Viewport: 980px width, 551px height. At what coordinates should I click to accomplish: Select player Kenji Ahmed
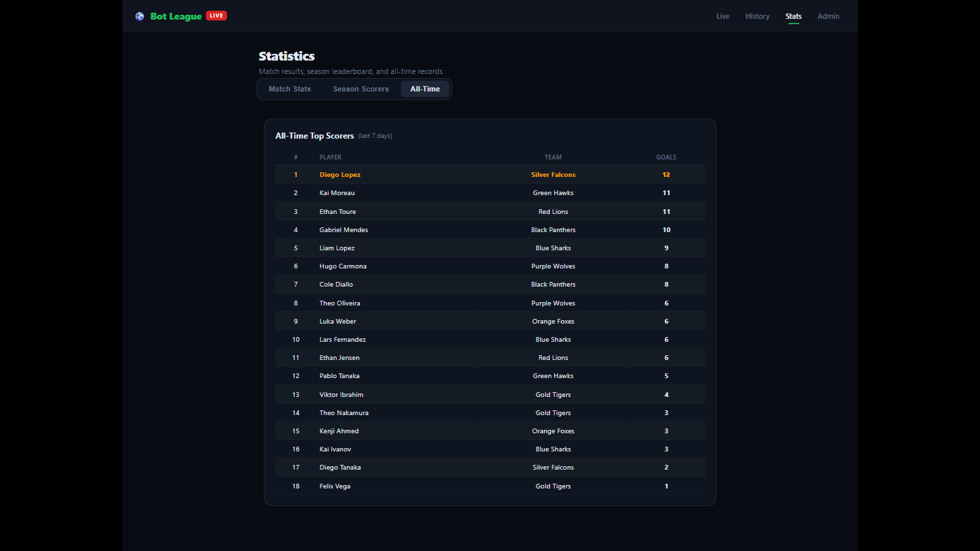(x=339, y=431)
